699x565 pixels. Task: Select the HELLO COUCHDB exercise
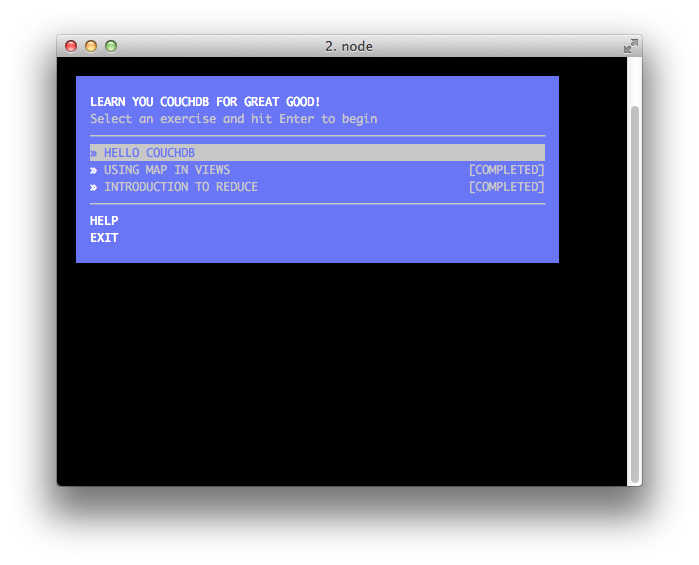317,153
